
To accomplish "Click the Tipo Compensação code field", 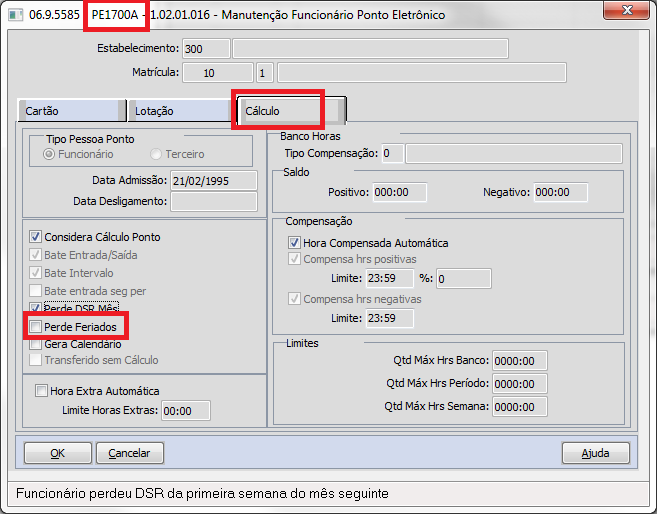I will pyautogui.click(x=393, y=153).
